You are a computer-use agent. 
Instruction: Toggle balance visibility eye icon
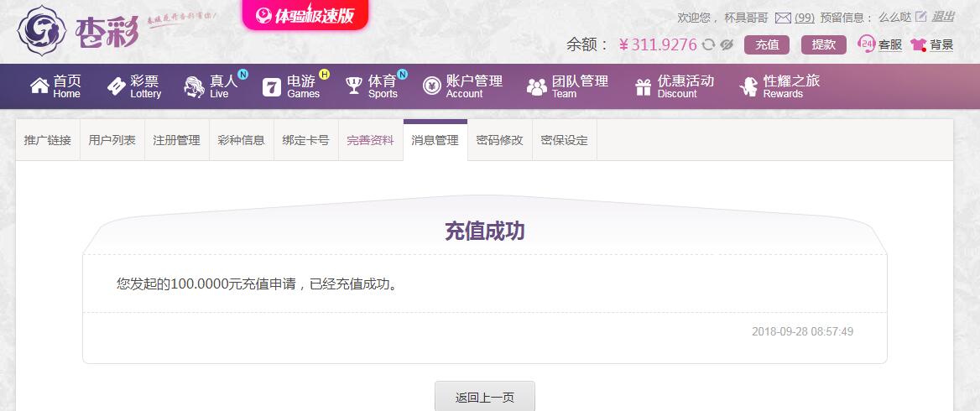click(x=726, y=45)
